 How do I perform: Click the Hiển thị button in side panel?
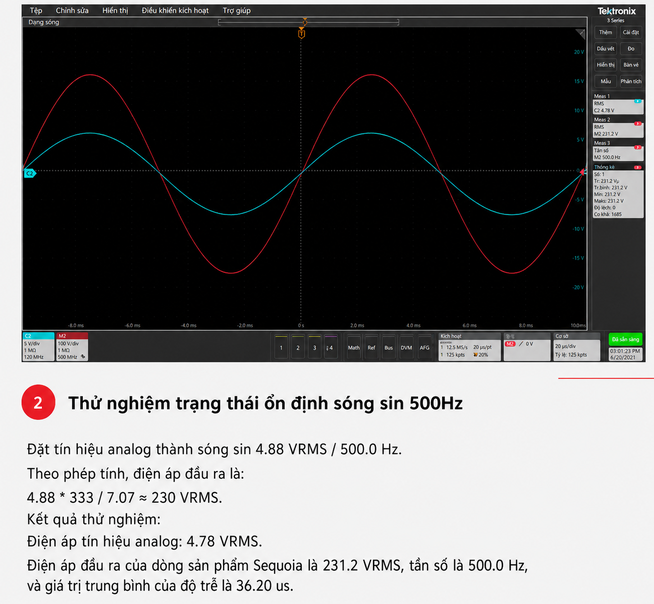[x=605, y=65]
